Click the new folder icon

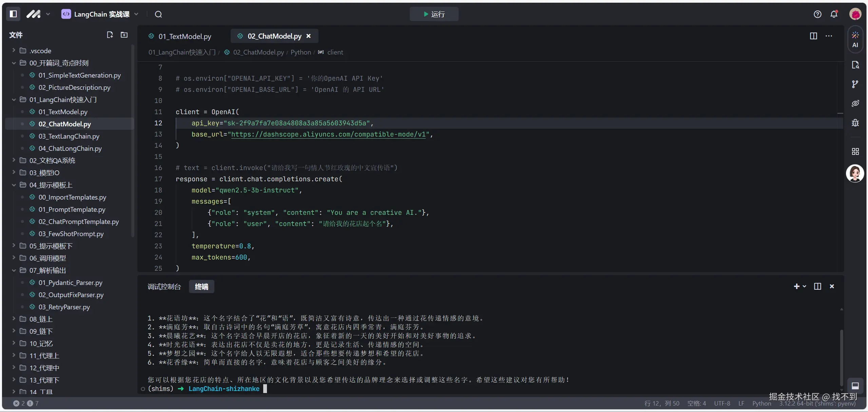click(124, 35)
